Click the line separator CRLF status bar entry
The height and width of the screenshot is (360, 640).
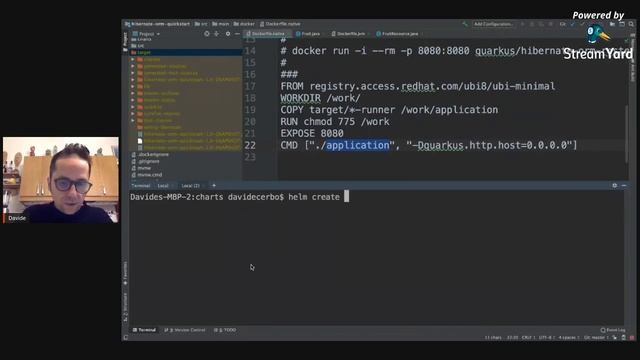(x=528, y=338)
